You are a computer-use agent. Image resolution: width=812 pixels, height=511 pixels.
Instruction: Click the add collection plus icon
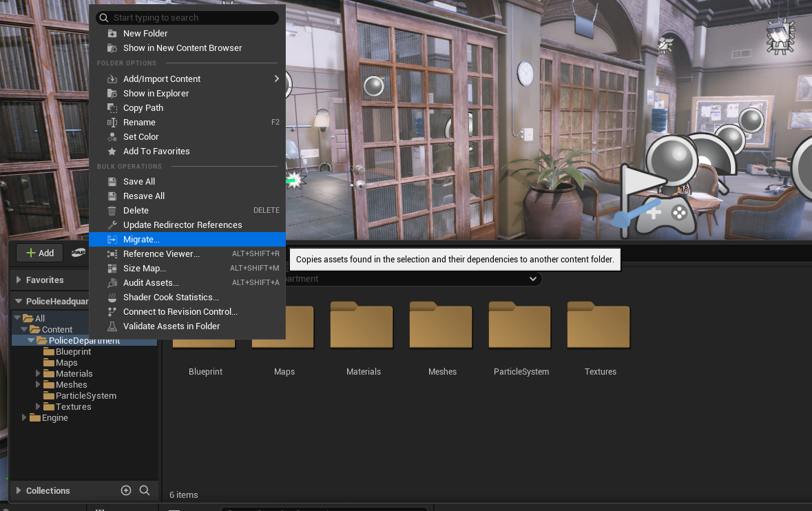[x=126, y=490]
